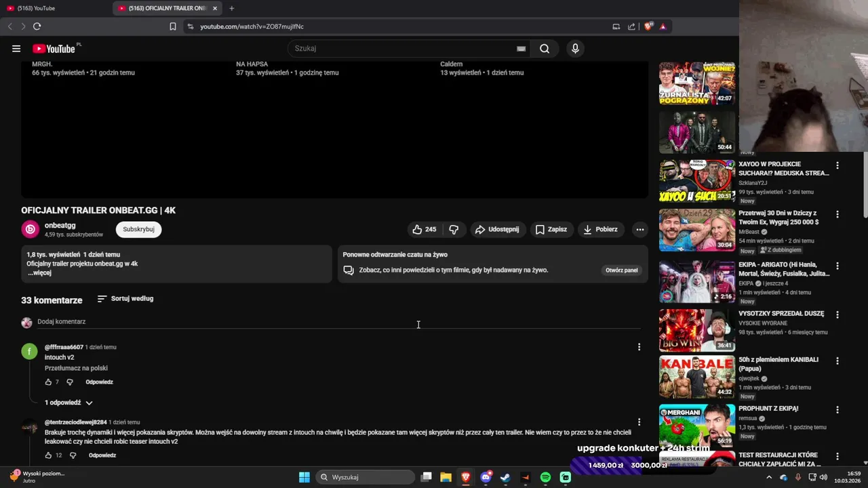Open Spotify from the taskbar

click(546, 477)
